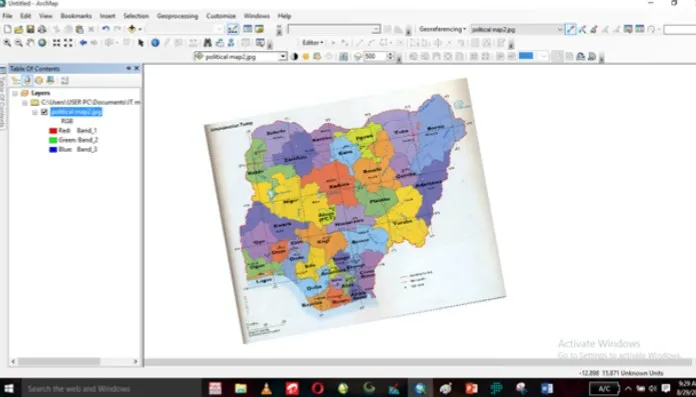
Task: Save the map document
Action: click(30, 29)
